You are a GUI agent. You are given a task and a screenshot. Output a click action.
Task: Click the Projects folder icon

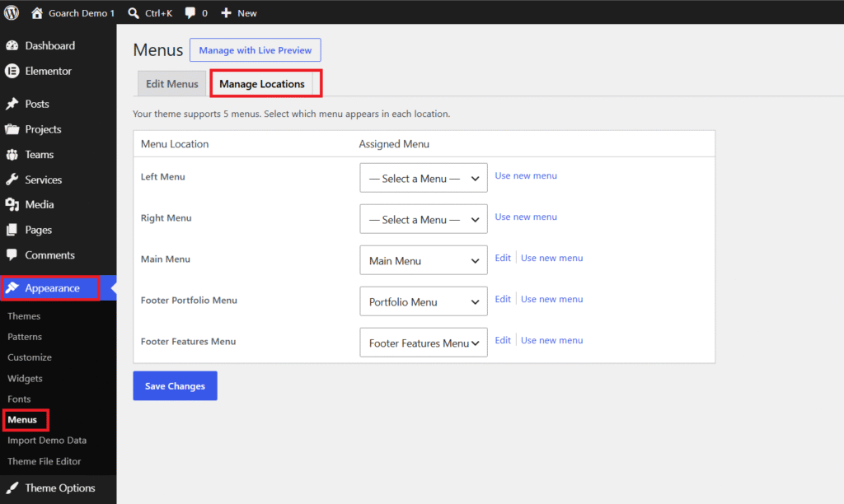[x=12, y=129]
